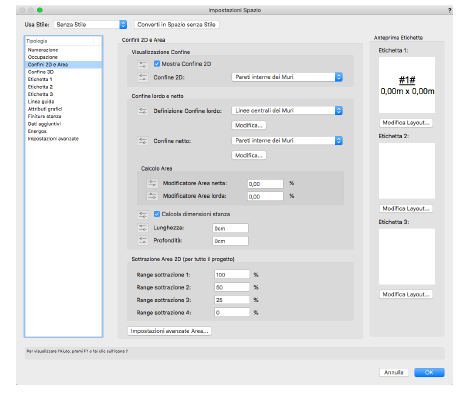Click Converti in Spazio senza Stile button
Viewport: 468px width, 398px height.
coord(177,25)
